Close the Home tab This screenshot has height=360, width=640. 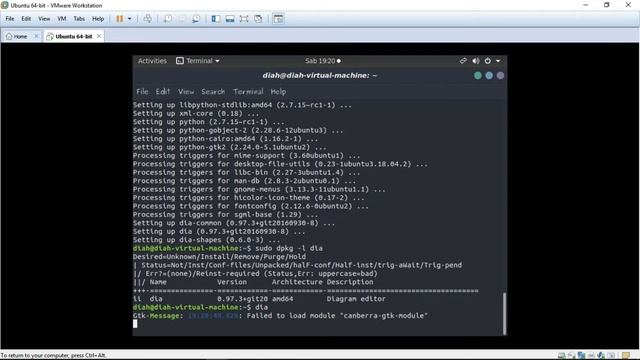[36, 36]
